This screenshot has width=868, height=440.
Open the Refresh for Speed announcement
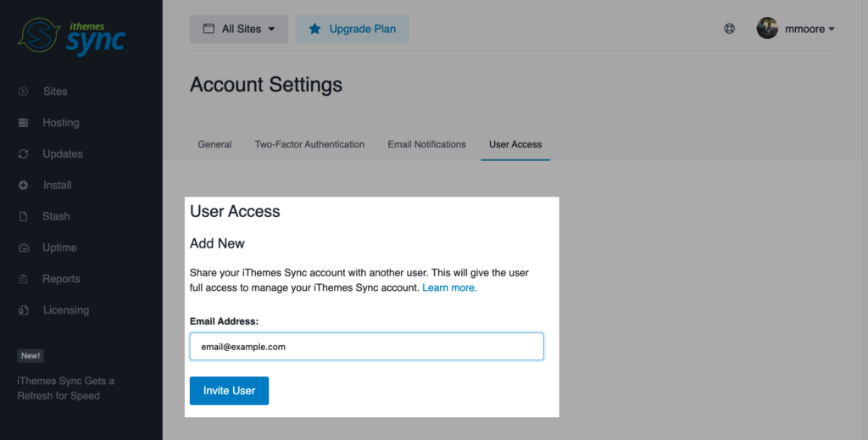coord(65,388)
